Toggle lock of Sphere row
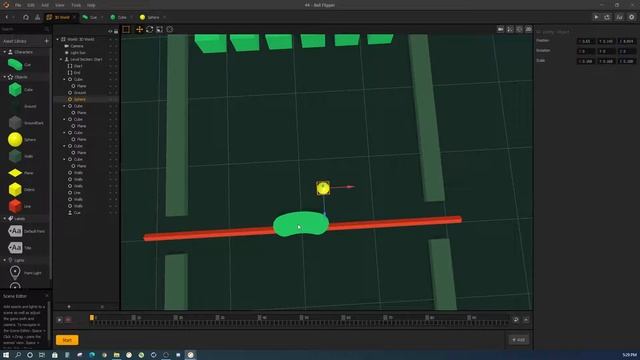Image resolution: width=640 pixels, height=360 pixels. tap(116, 99)
